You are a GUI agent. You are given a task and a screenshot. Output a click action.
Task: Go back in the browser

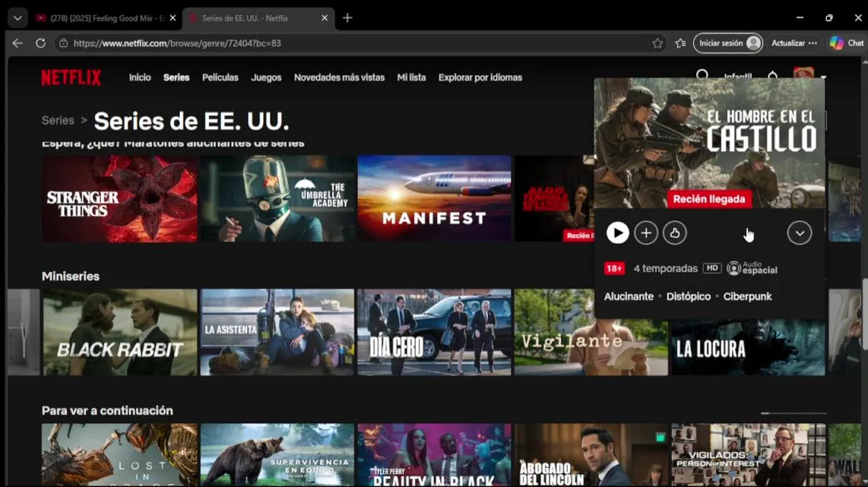[x=18, y=43]
